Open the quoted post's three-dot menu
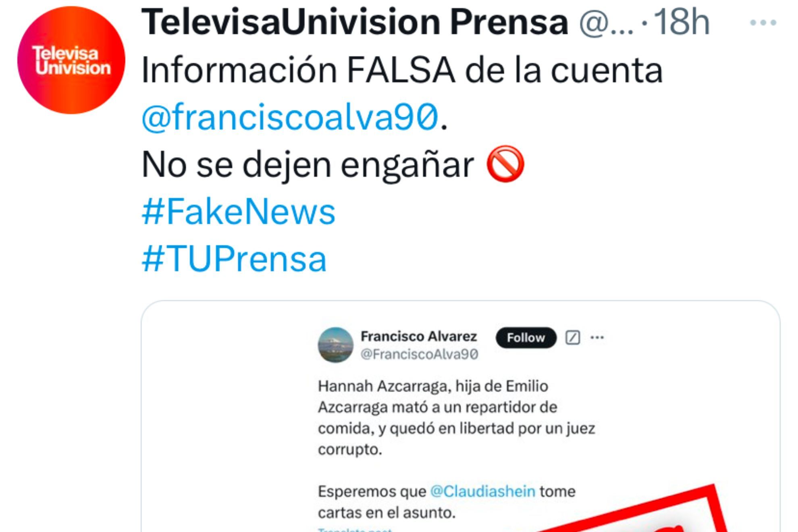 [x=597, y=337]
